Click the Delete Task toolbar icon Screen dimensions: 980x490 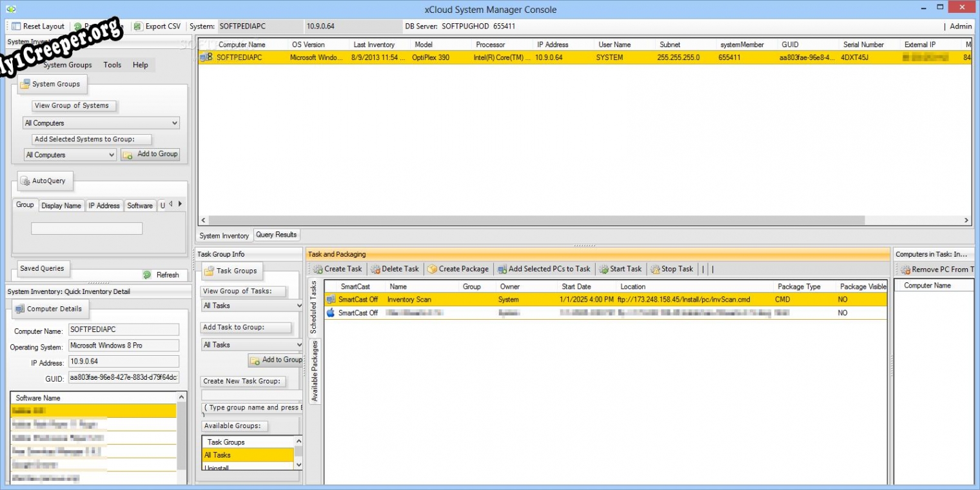click(375, 269)
